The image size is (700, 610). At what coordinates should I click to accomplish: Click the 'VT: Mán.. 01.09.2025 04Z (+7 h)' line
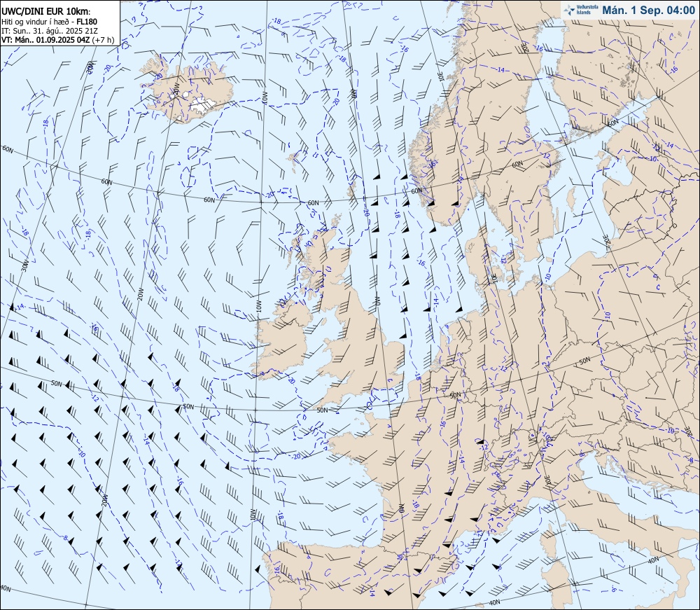click(57, 40)
